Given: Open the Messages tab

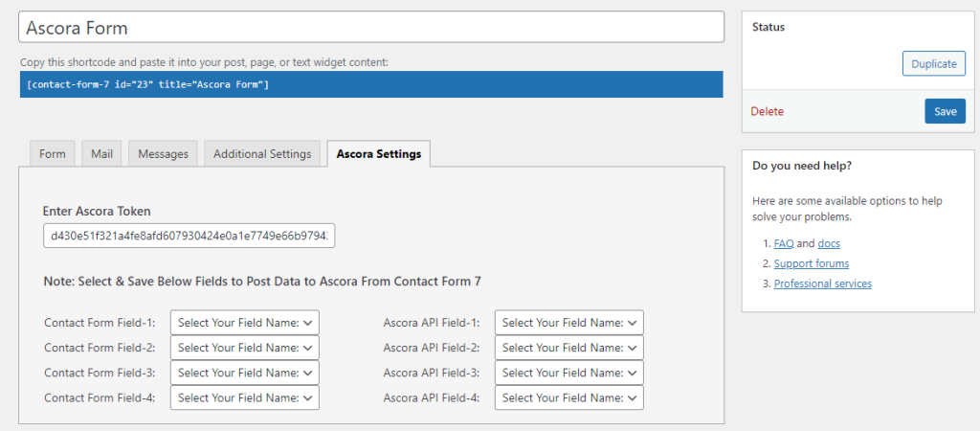Looking at the screenshot, I should (163, 154).
